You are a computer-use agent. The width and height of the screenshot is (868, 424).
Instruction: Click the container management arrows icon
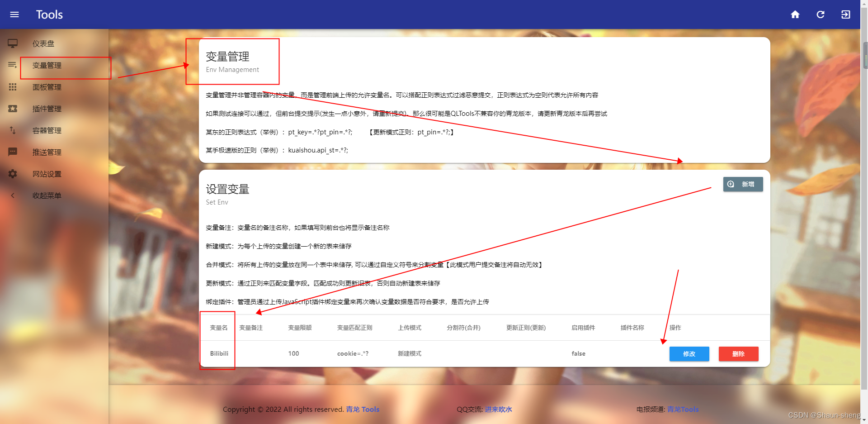coord(13,130)
